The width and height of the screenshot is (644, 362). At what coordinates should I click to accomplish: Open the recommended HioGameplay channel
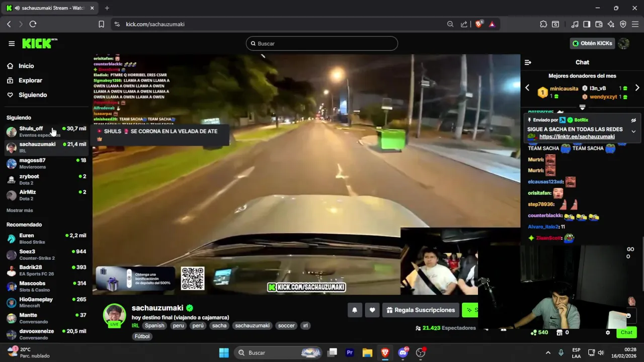pos(46,303)
